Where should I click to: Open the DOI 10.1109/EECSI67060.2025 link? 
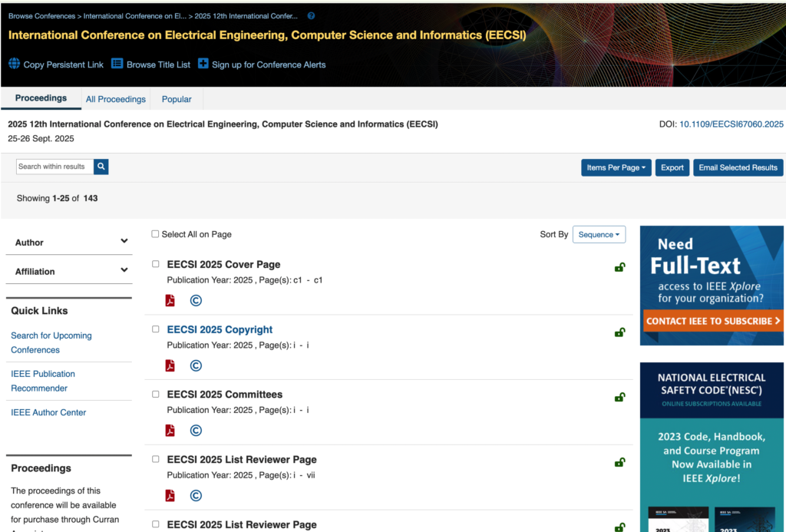click(x=731, y=124)
